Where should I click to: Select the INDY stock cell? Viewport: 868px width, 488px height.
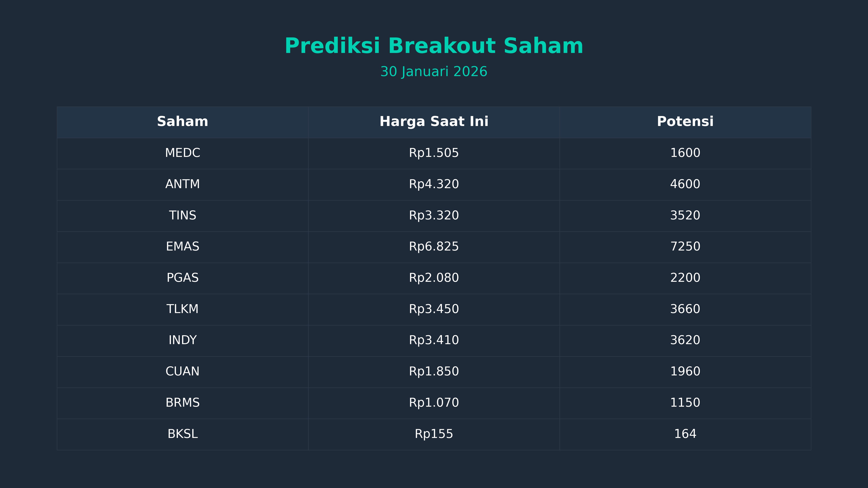point(182,340)
